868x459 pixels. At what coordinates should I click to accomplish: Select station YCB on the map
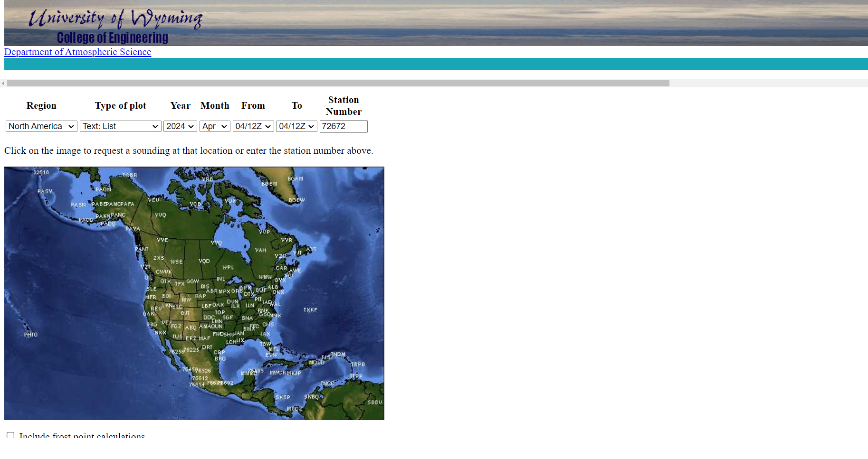195,204
